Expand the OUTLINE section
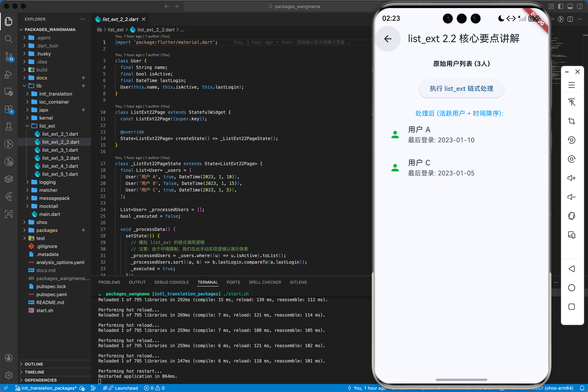The width and height of the screenshot is (588, 392). [x=34, y=364]
